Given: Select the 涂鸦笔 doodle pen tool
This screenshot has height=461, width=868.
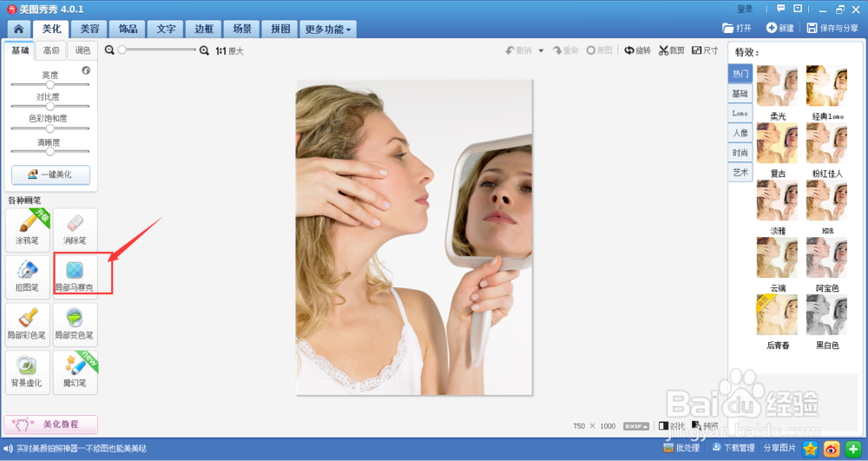Looking at the screenshot, I should [28, 229].
